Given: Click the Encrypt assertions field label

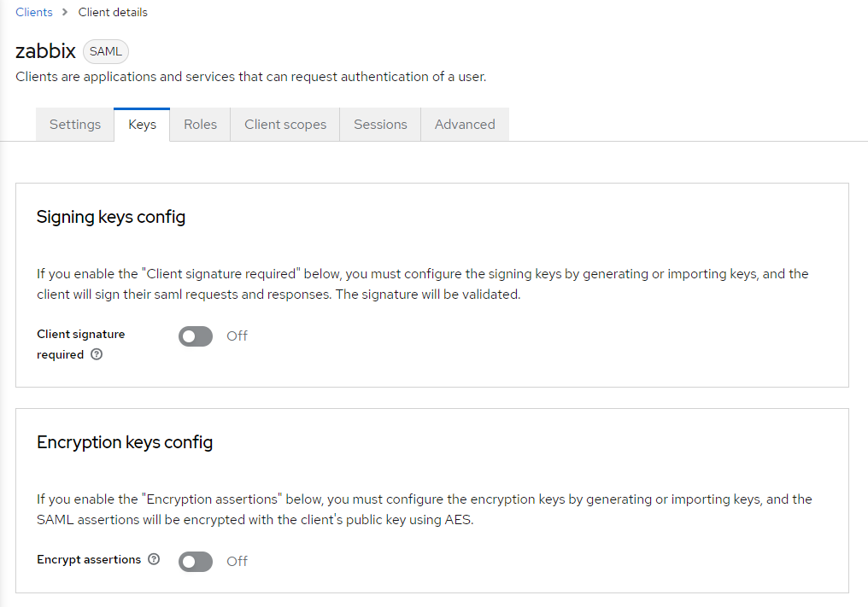Looking at the screenshot, I should 89,559.
